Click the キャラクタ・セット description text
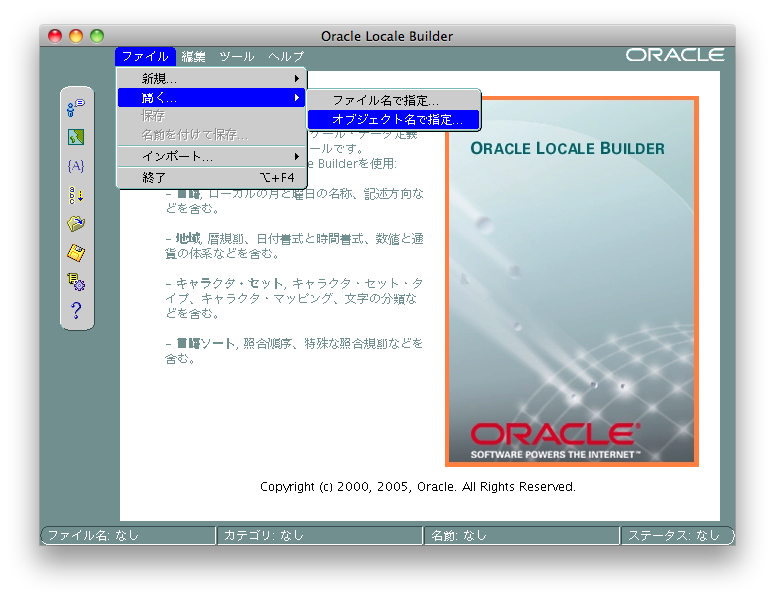The height and width of the screenshot is (600, 775). (294, 299)
